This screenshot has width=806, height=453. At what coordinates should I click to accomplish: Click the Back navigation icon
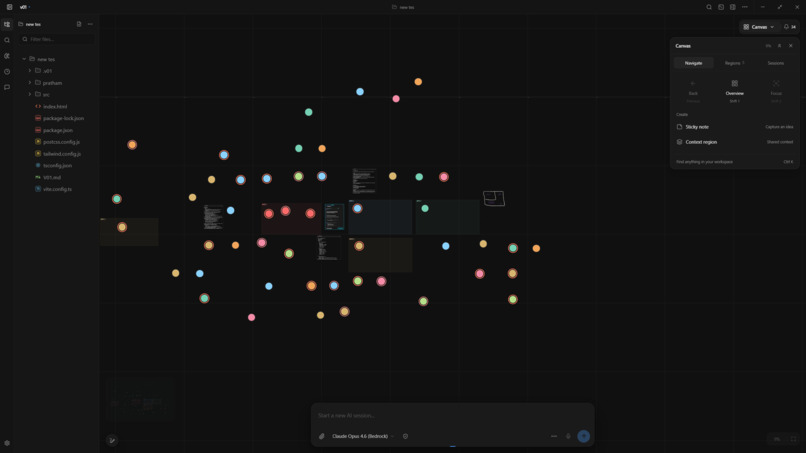693,84
